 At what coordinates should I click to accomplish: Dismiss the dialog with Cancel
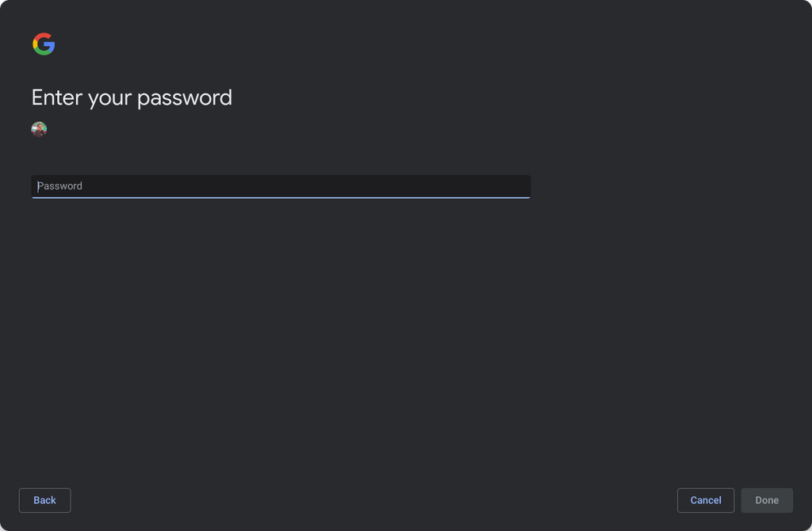706,500
